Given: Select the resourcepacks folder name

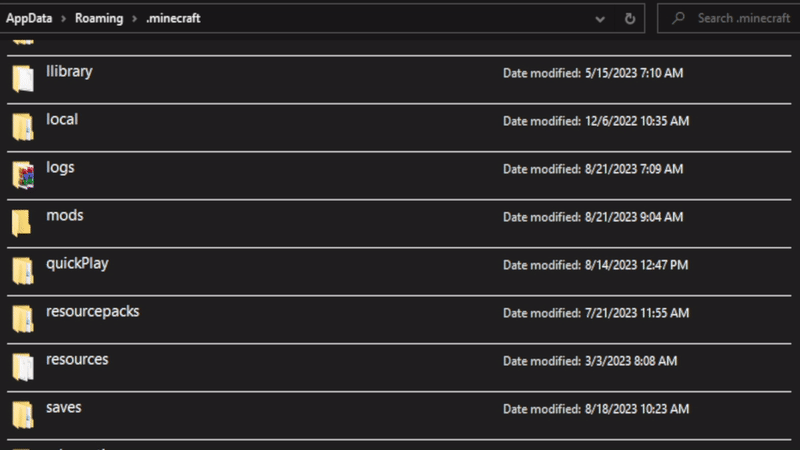Looking at the screenshot, I should pos(92,311).
